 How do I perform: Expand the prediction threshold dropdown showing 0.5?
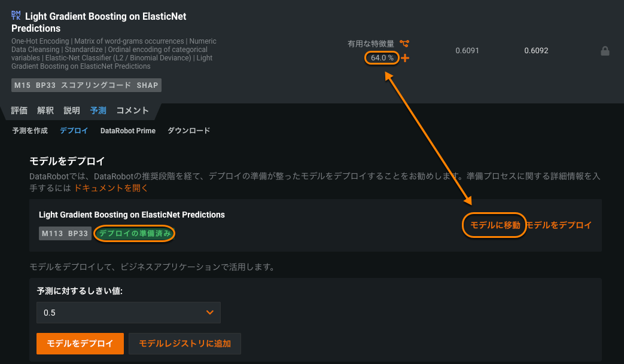tap(129, 313)
